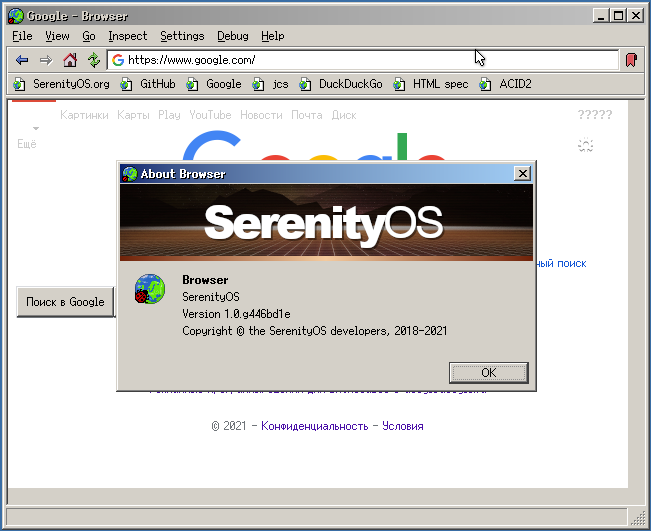Viewport: 651px width, 531px height.
Task: Click the globe icon beside DuckDuckGo bookmark
Action: (305, 84)
